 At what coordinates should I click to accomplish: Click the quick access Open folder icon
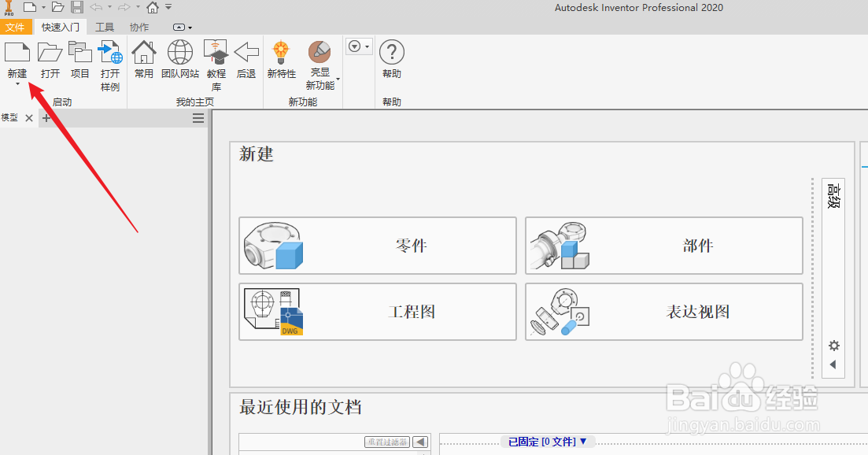[57, 7]
